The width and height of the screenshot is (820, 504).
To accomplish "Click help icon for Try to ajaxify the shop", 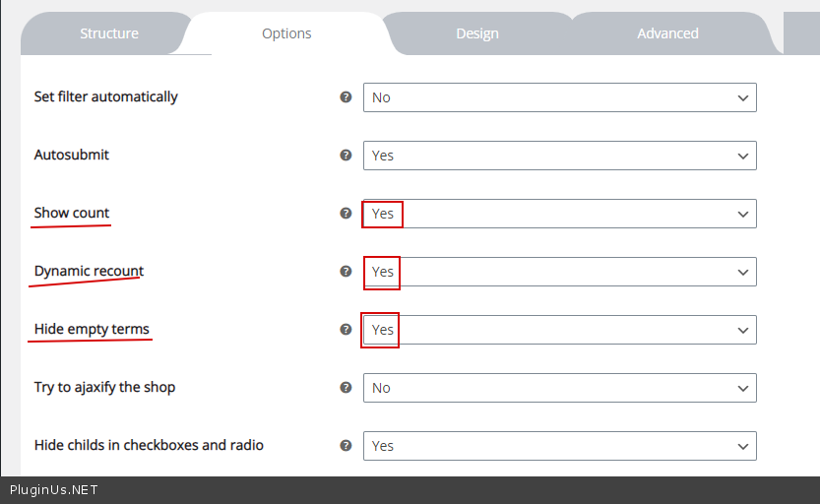I will pos(346,388).
